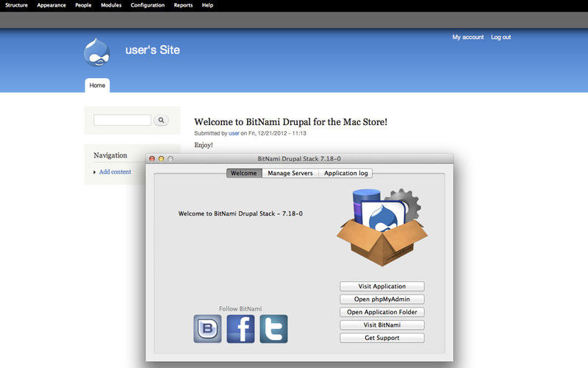Click the user's Site title link
This screenshot has height=368, width=588.
[x=152, y=50]
